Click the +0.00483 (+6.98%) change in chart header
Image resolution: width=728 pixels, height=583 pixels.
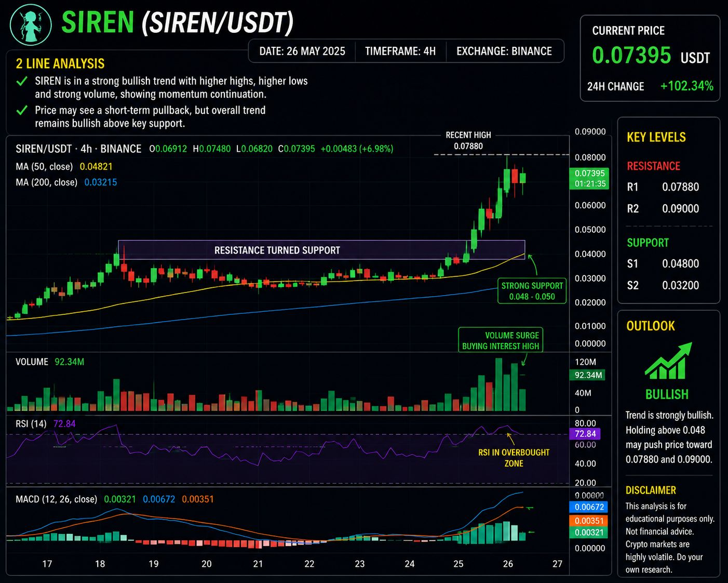pyautogui.click(x=357, y=149)
